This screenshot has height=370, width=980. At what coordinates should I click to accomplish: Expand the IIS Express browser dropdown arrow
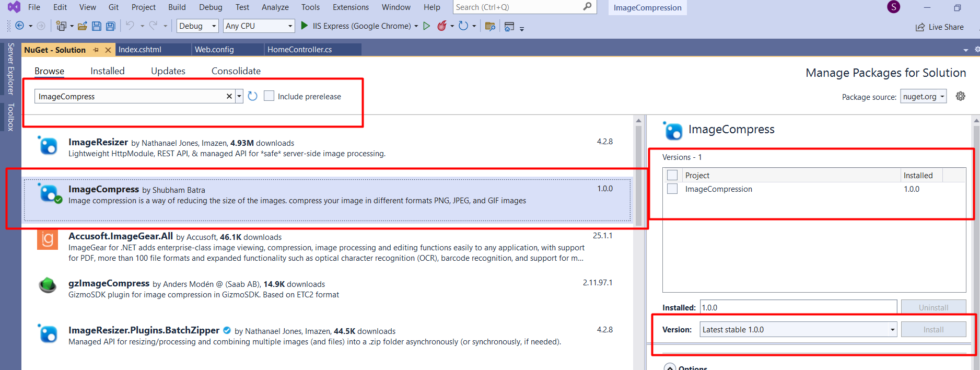(416, 26)
